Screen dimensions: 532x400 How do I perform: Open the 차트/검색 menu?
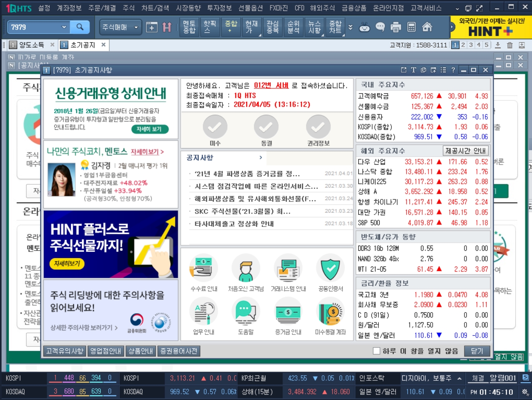(155, 8)
